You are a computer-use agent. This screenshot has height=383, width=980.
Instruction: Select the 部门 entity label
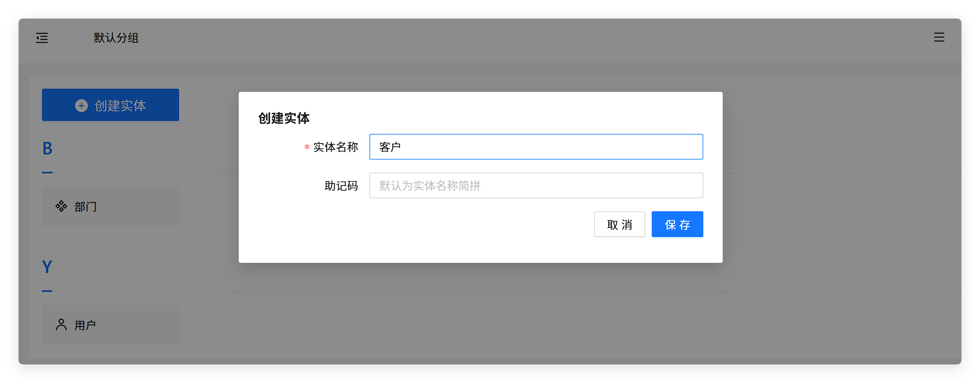85,207
